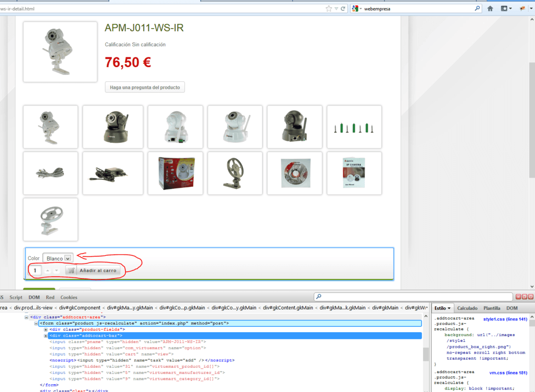The width and height of the screenshot is (535, 392).
Task: Open the Color Blanco dropdown
Action: click(58, 258)
